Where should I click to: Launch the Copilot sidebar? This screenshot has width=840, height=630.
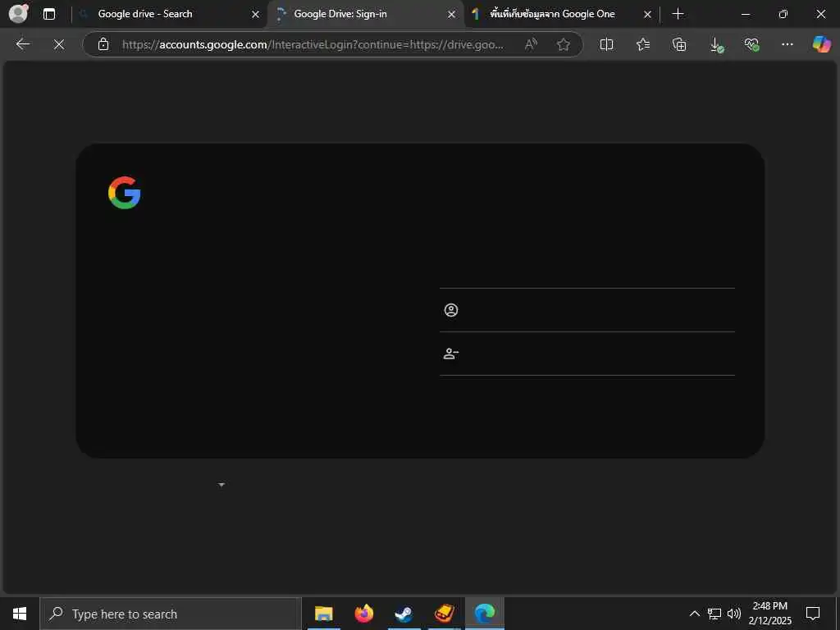pos(822,44)
